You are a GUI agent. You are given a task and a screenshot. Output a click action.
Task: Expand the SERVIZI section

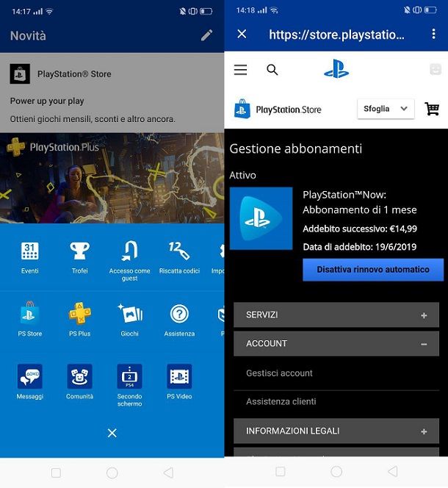[x=336, y=315]
